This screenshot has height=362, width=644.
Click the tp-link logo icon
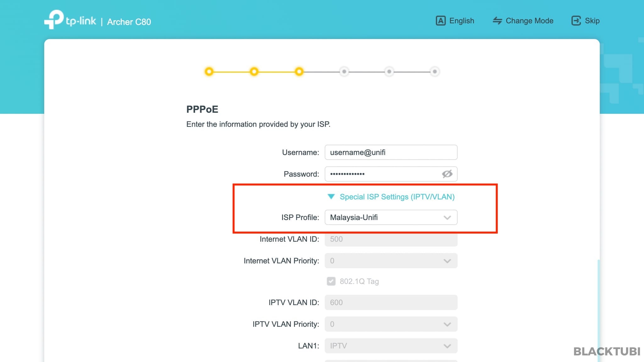pos(54,19)
